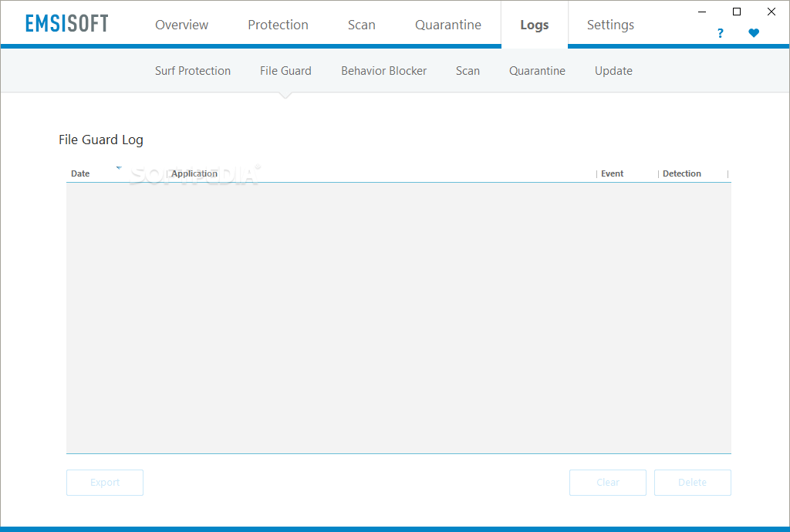Minimize the Emsisoft window
Screen dimensions: 790x532
point(702,12)
